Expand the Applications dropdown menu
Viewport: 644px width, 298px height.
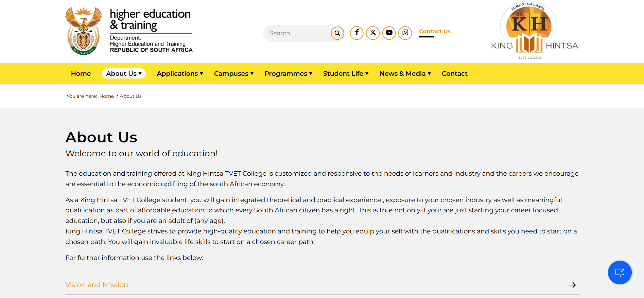pos(180,73)
